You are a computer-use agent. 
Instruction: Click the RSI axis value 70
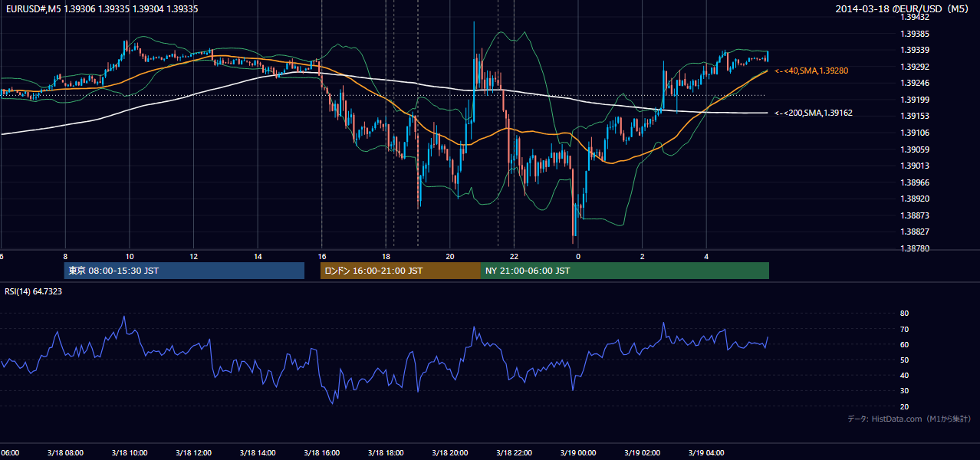pos(904,329)
